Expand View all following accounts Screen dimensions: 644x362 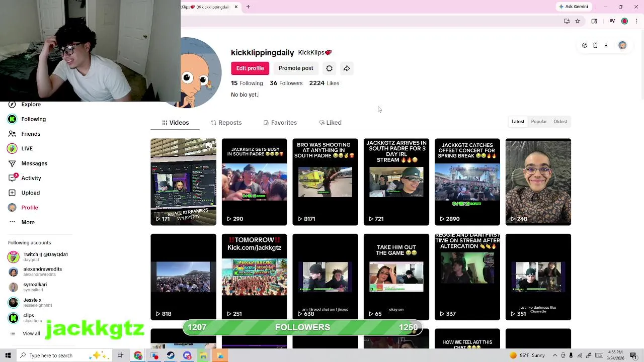(25, 333)
